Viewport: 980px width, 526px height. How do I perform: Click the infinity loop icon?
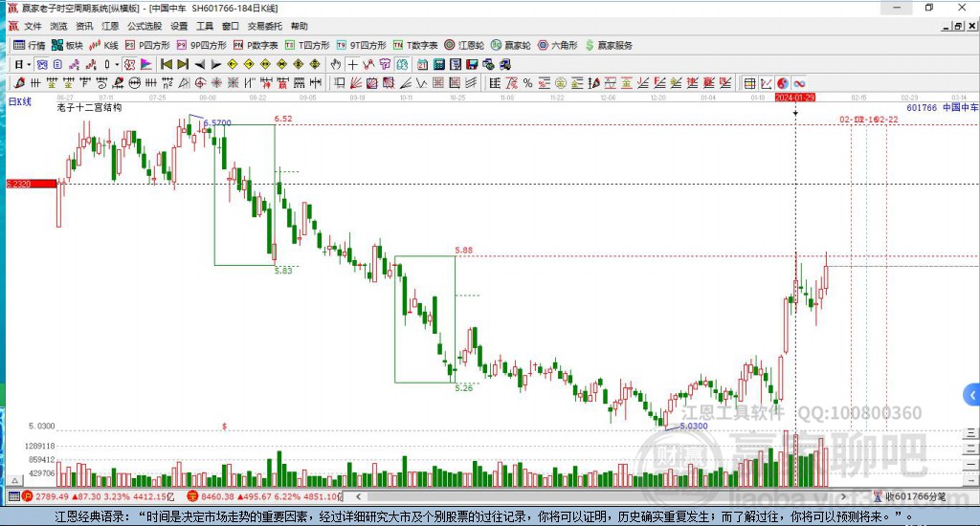tap(799, 83)
